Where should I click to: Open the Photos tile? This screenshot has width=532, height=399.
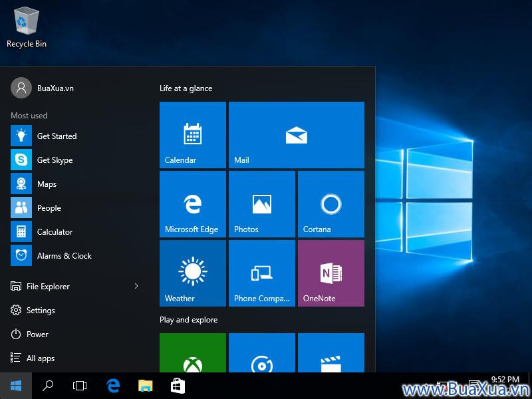coord(262,204)
